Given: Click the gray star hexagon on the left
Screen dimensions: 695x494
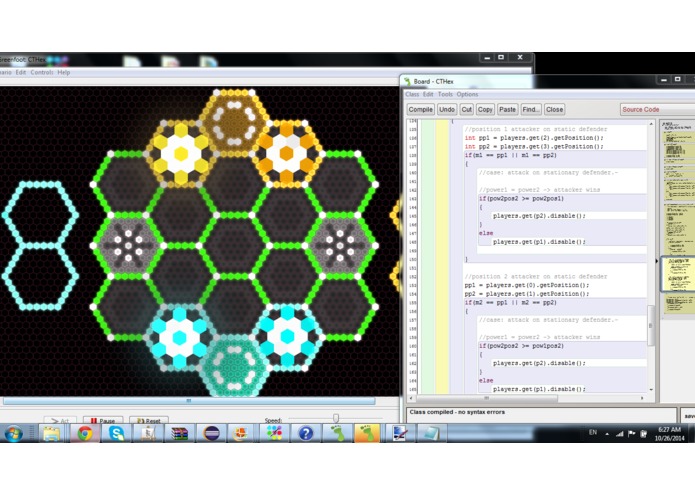Looking at the screenshot, I should (128, 245).
